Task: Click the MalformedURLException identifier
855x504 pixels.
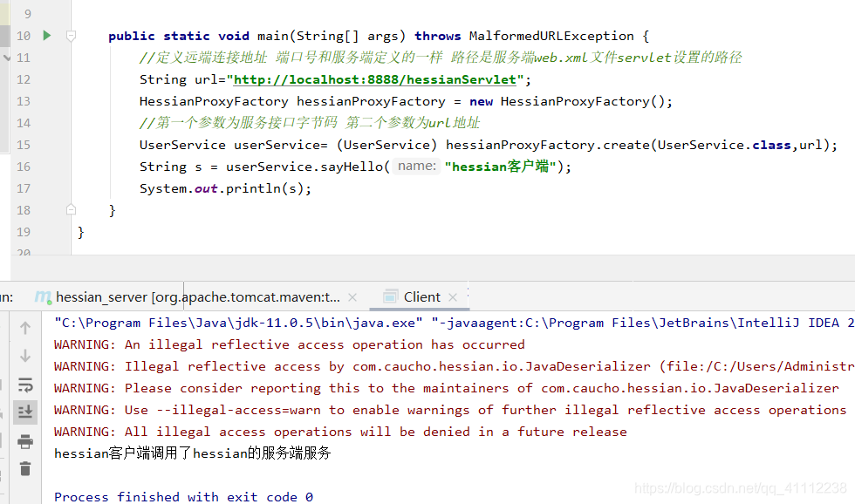Action: (x=551, y=36)
